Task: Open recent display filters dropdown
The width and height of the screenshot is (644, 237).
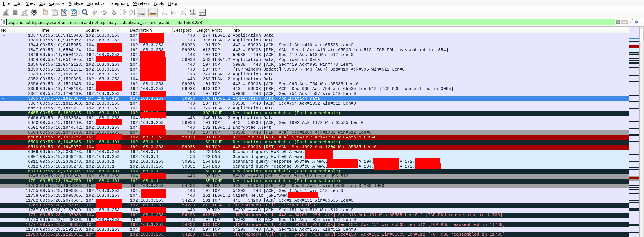Action: click(x=631, y=22)
